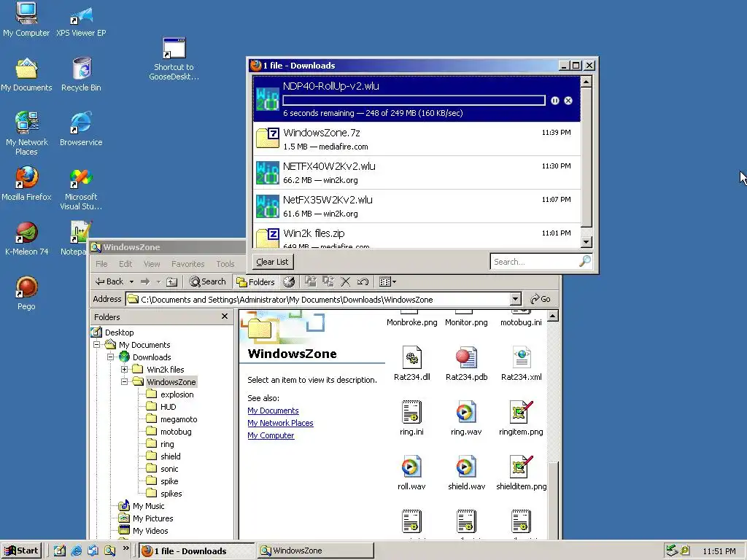This screenshot has height=560, width=747.
Task: Click the Go button beside address bar
Action: tap(541, 299)
